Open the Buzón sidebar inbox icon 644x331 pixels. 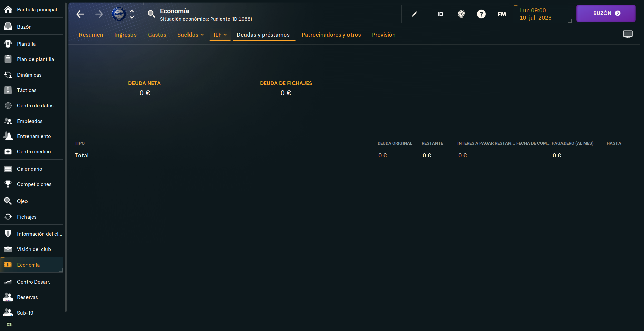(x=8, y=27)
